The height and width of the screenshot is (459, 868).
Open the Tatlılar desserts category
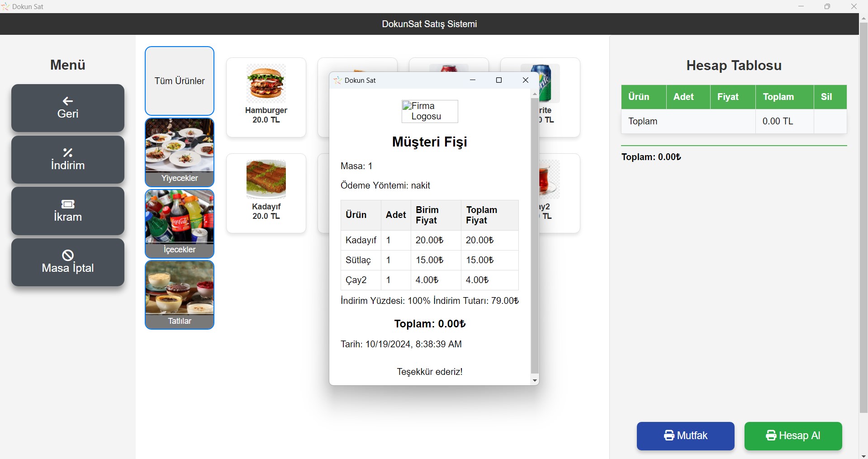[x=180, y=295]
